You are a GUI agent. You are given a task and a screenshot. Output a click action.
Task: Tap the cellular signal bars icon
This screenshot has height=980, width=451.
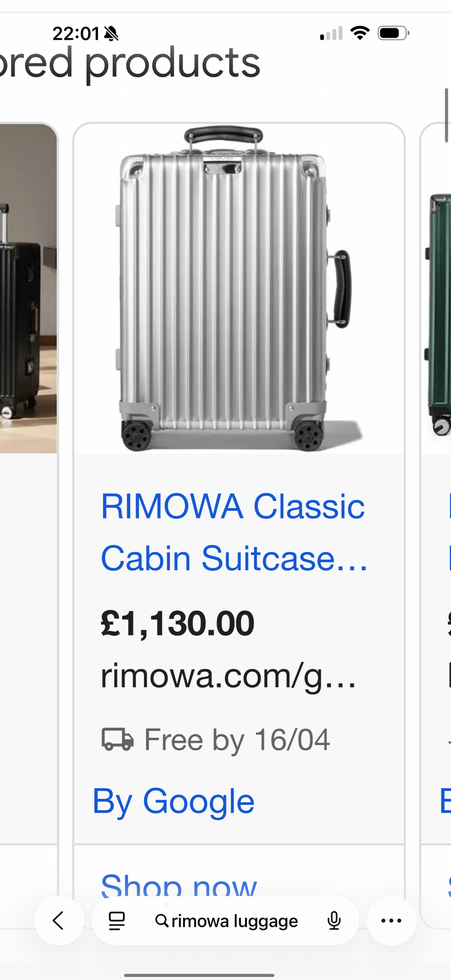[331, 33]
